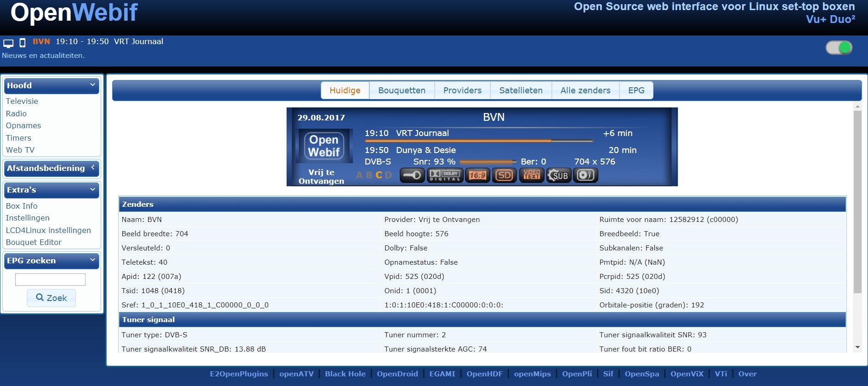The height and width of the screenshot is (386, 868).
Task: Click the Dolby Digital indicator icon
Action: tap(445, 175)
